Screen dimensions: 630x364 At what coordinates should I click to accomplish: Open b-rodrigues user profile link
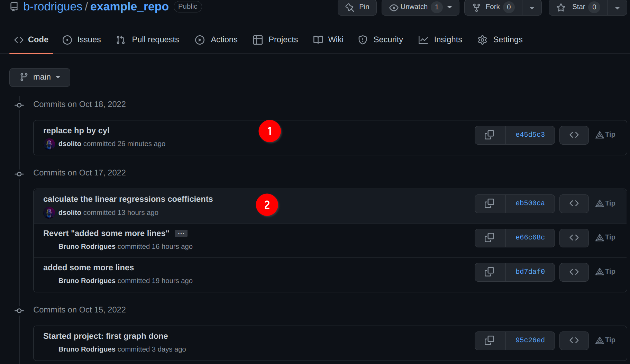pos(53,7)
